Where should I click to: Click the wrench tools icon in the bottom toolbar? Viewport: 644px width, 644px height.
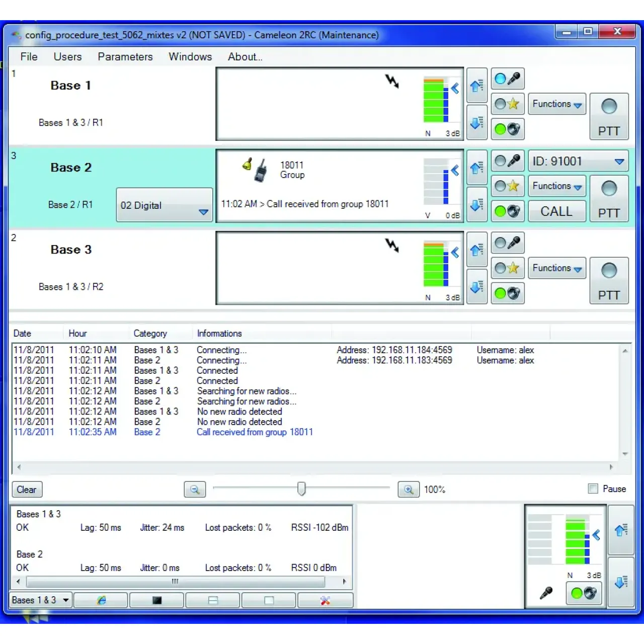[x=325, y=600]
